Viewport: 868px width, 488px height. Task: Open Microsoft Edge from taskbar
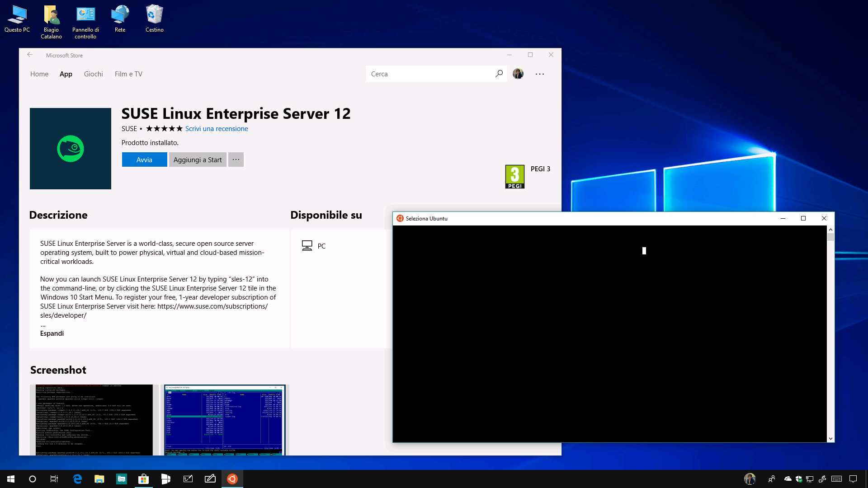point(77,479)
